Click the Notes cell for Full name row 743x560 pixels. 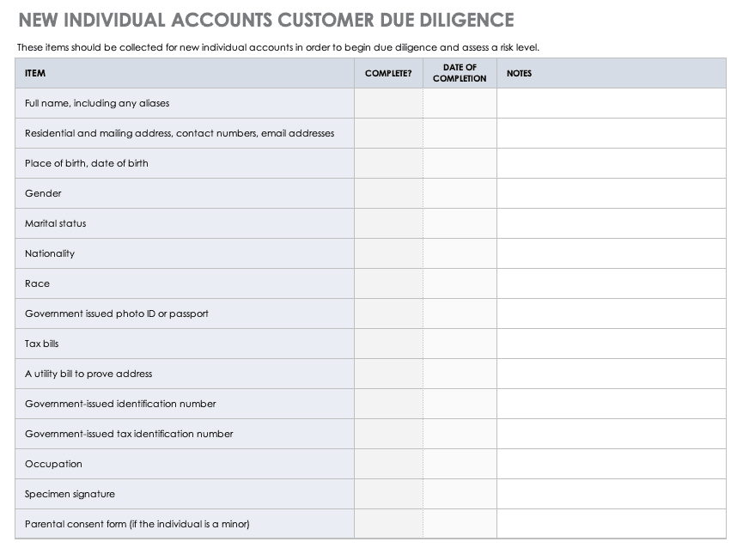point(612,103)
